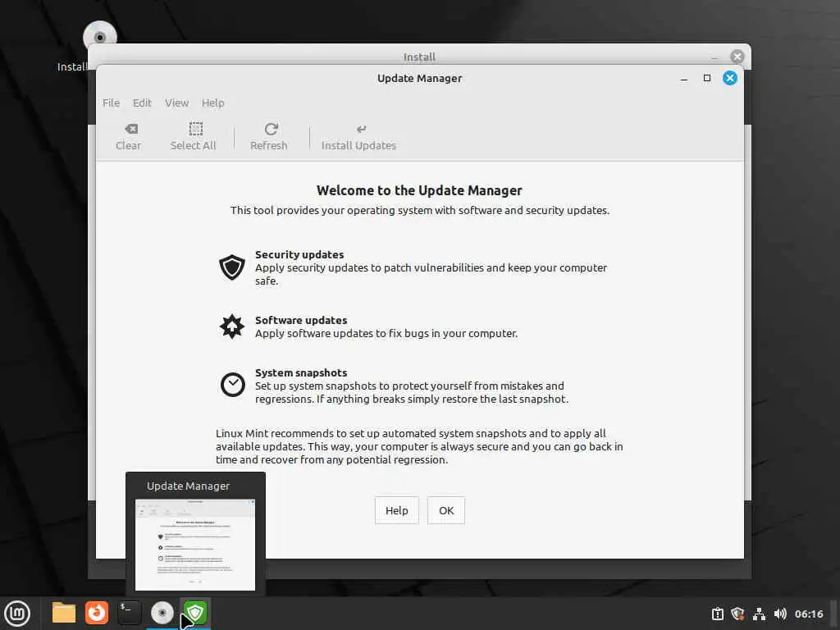
Task: Confirm with the OK button
Action: pyautogui.click(x=446, y=510)
